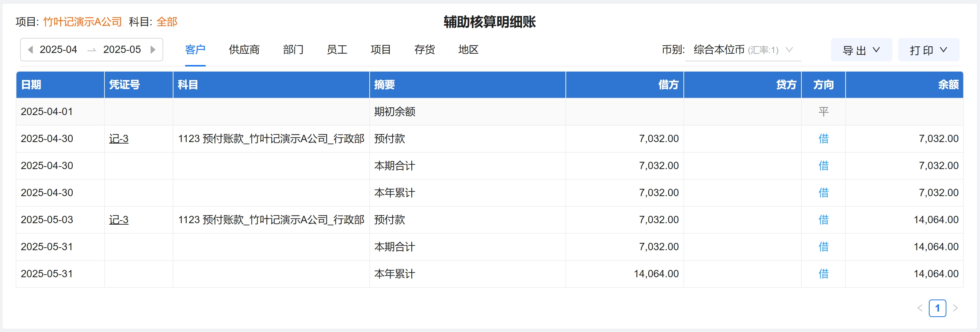Expand the 导出 export dropdown
Viewport: 980px width, 332px height.
click(x=861, y=50)
